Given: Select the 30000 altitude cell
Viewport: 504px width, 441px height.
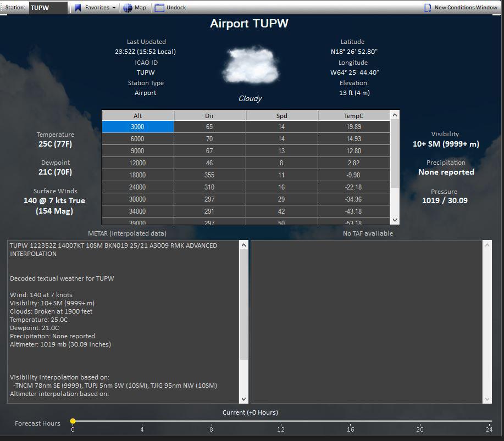Looking at the screenshot, I should pos(138,199).
